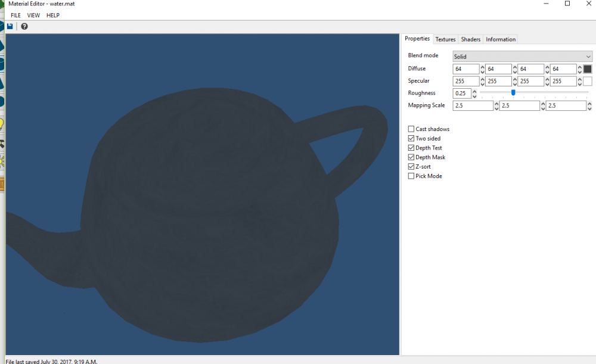Increase Roughness with its up stepper arrow

tap(474, 91)
